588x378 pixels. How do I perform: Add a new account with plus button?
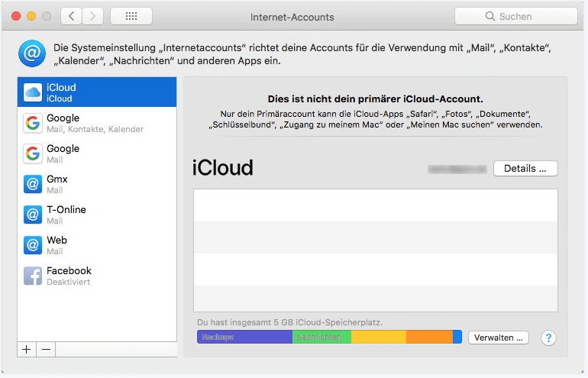(x=27, y=349)
